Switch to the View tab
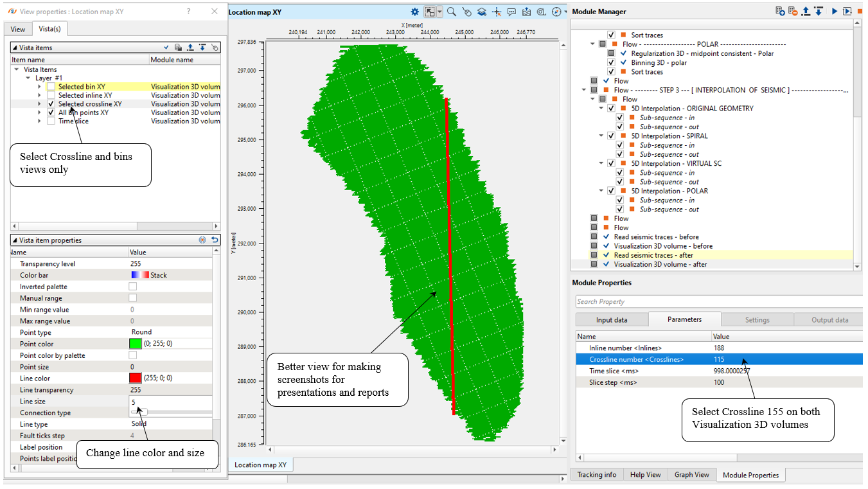Screen dimensions: 868x489 18,29
